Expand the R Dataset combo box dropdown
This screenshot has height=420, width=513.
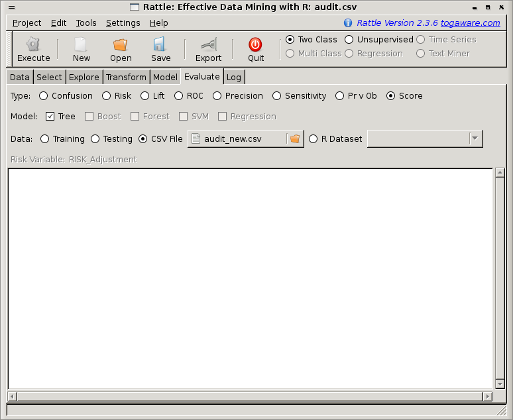[x=475, y=139]
